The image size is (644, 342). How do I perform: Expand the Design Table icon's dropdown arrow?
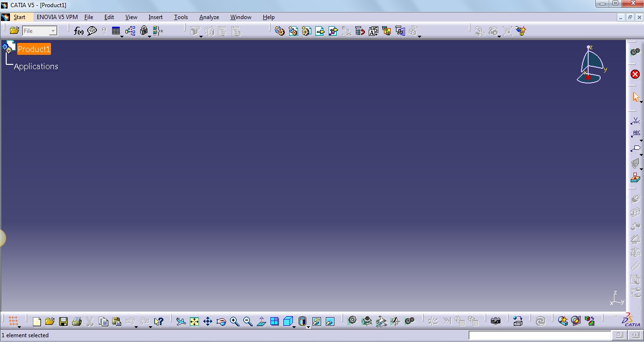[x=122, y=36]
